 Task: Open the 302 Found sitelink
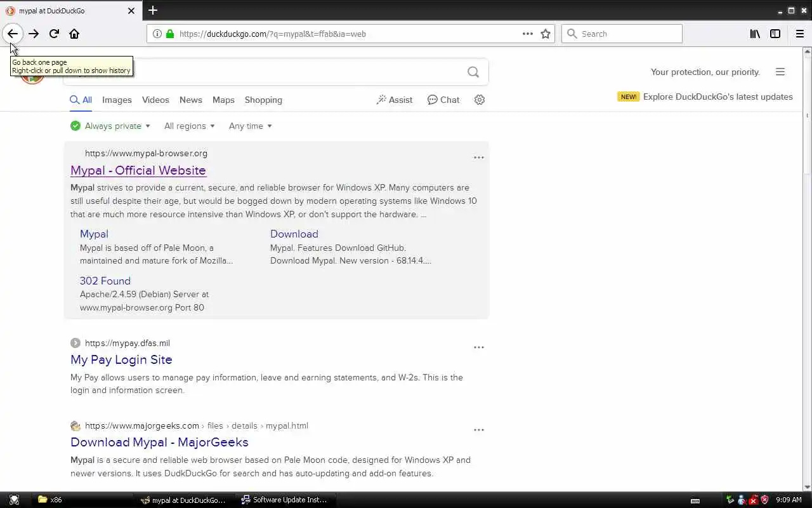105,281
